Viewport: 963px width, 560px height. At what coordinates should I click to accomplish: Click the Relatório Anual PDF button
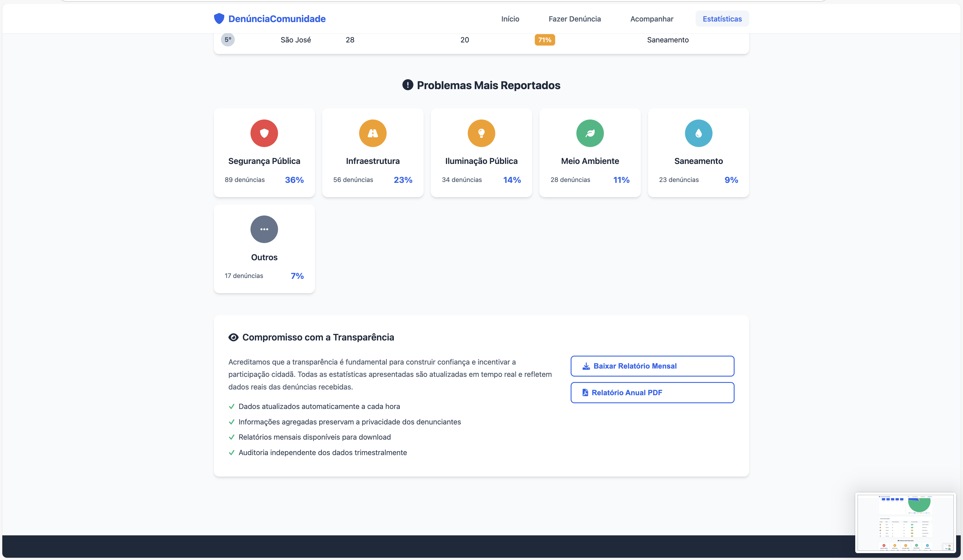click(652, 392)
